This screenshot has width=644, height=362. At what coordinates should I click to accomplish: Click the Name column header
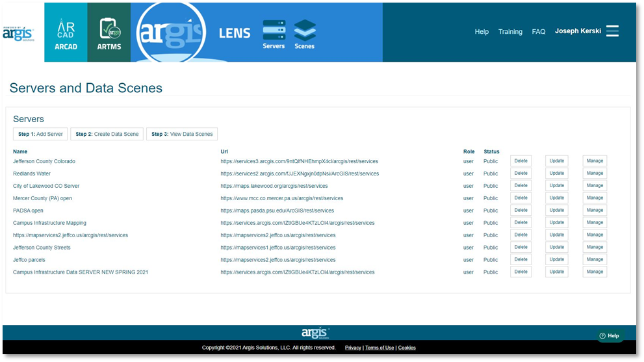20,151
